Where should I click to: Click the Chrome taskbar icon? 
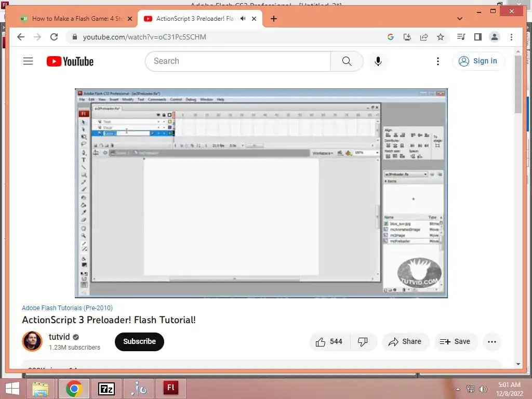pyautogui.click(x=74, y=389)
